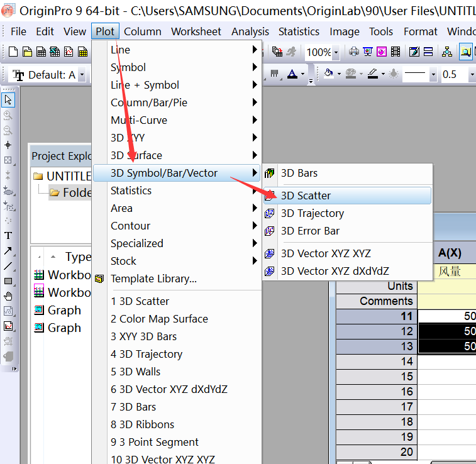Choose 3D Scatter from submenu

(347, 196)
